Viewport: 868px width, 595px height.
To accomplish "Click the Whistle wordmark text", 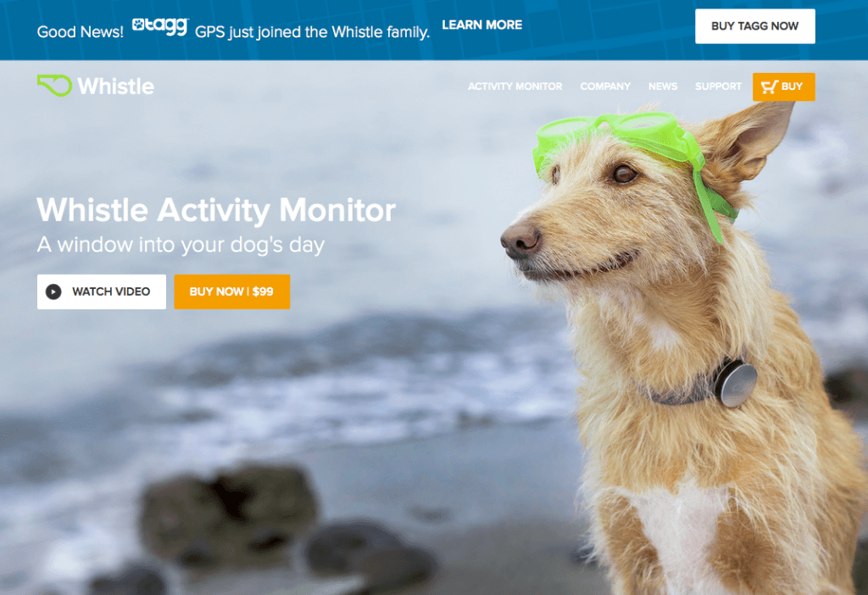I will tap(115, 86).
